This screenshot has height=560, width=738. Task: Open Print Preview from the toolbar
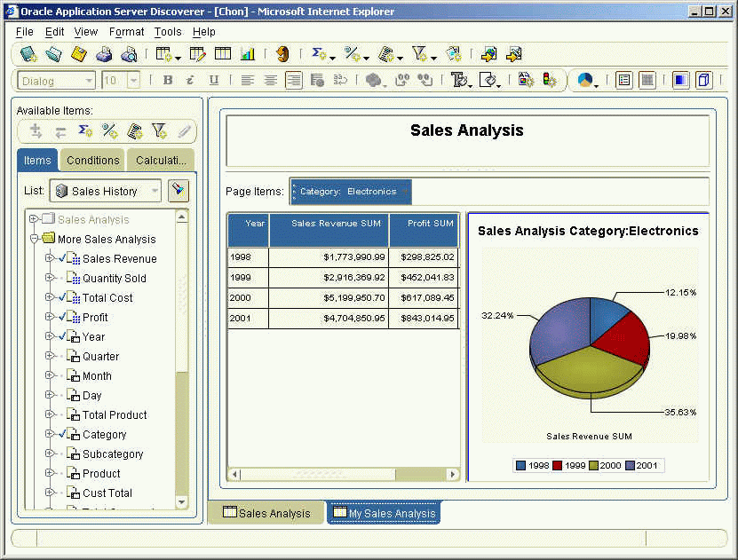click(129, 54)
